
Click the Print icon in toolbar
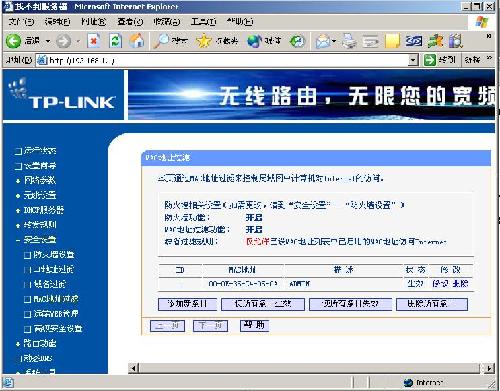349,41
